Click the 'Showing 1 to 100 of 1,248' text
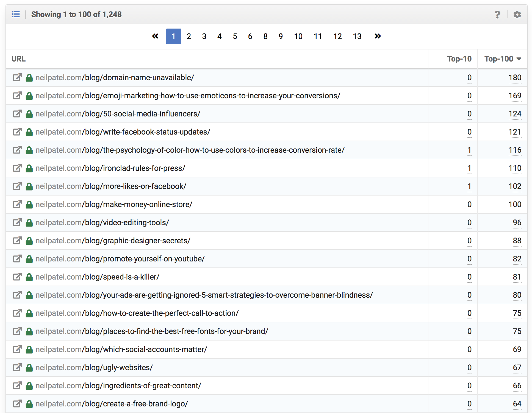The height and width of the screenshot is (413, 532). click(76, 14)
